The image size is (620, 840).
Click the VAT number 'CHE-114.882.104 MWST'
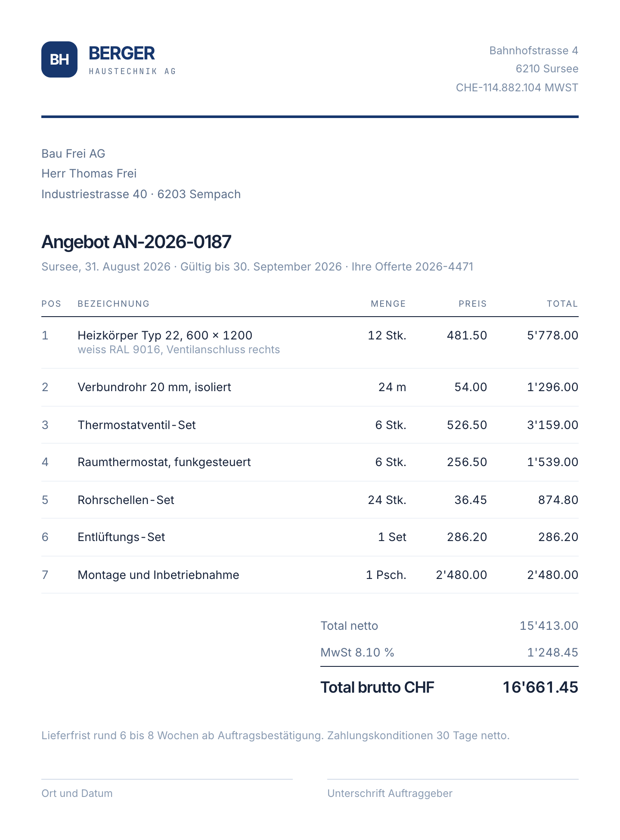pos(517,88)
